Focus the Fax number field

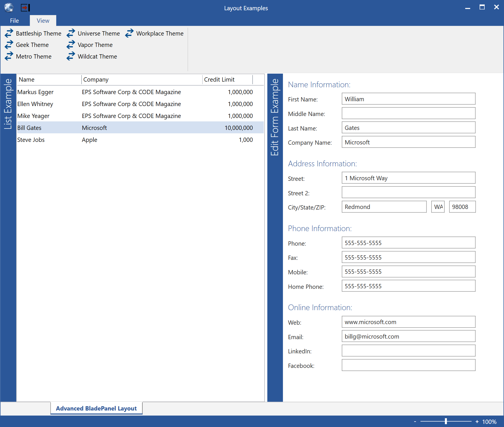408,257
